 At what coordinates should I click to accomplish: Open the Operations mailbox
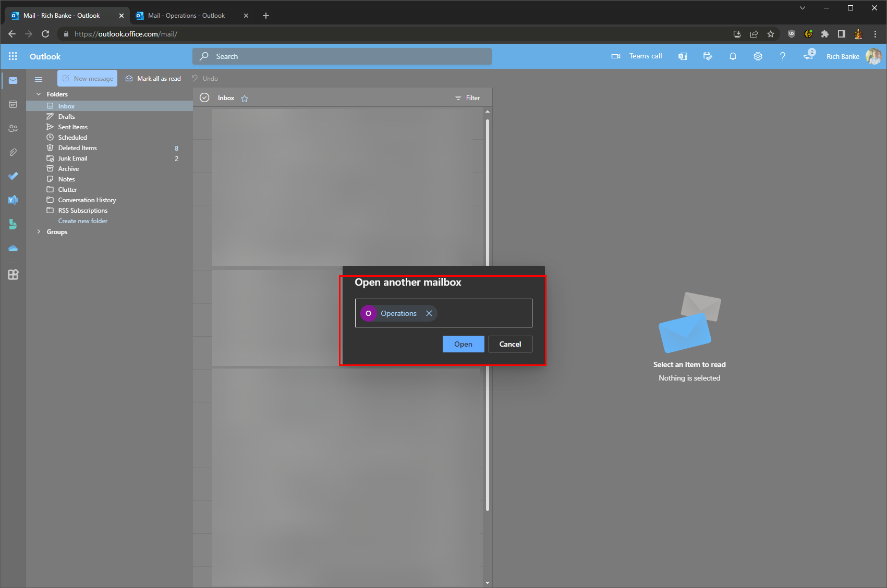[x=463, y=344]
